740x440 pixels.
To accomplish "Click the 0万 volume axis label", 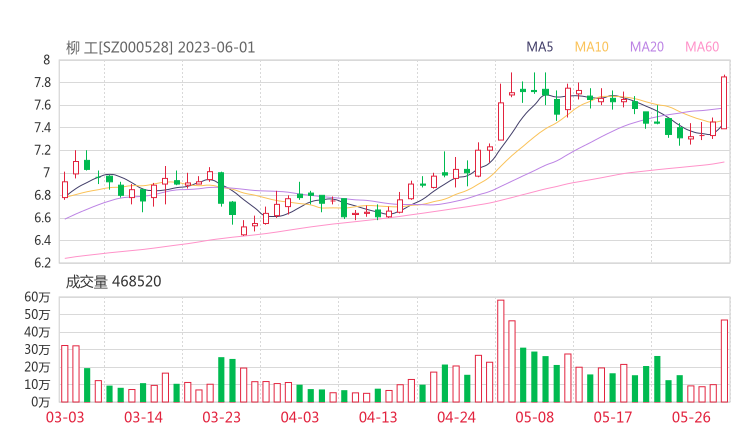I will click(x=41, y=402).
